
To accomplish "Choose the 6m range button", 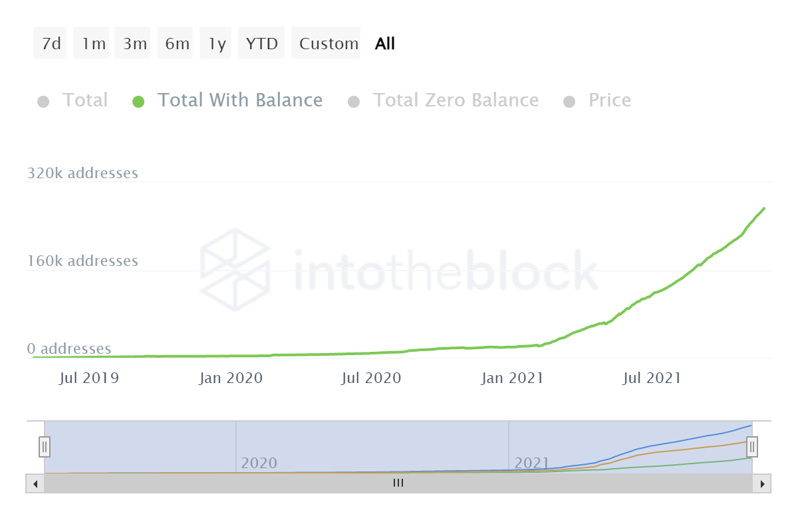I will click(x=177, y=44).
